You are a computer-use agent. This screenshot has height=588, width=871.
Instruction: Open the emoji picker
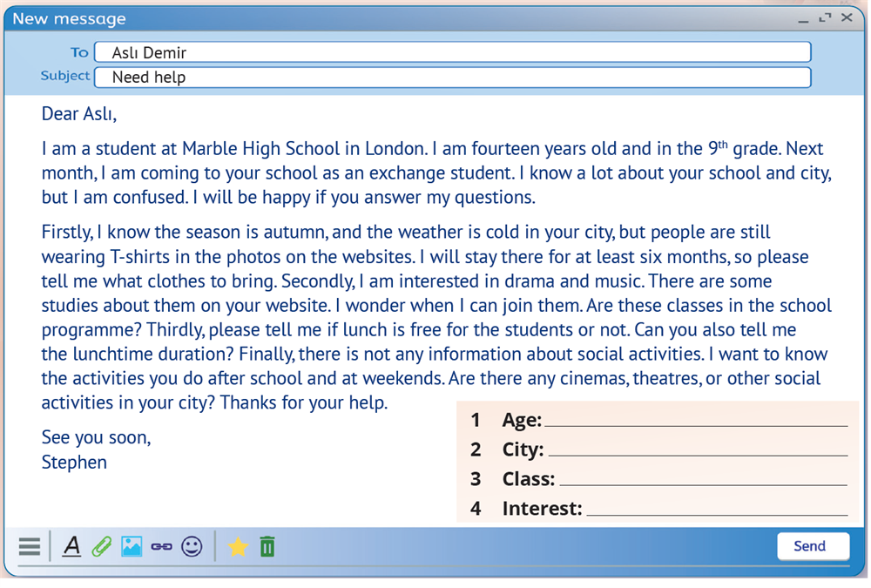point(191,546)
